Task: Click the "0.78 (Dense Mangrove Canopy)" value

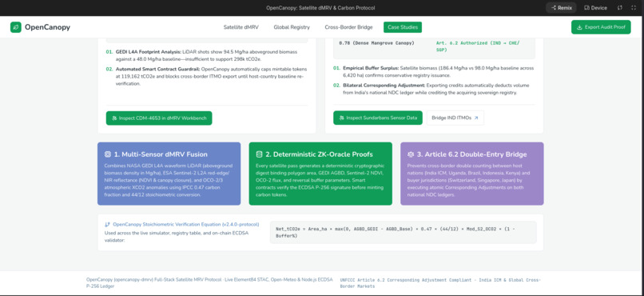Action: point(376,43)
